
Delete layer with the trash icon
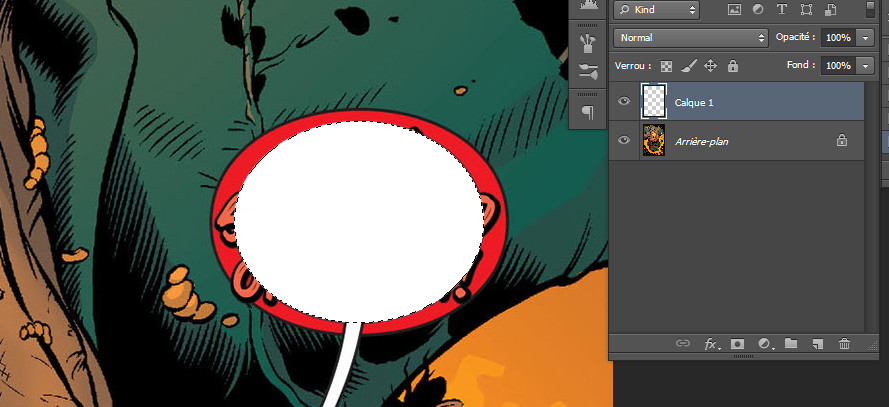coord(844,344)
